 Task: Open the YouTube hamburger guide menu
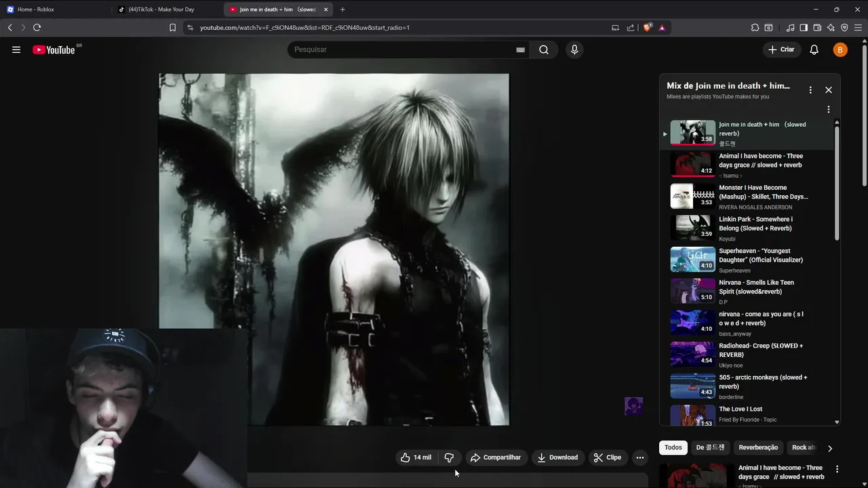pyautogui.click(x=16, y=49)
